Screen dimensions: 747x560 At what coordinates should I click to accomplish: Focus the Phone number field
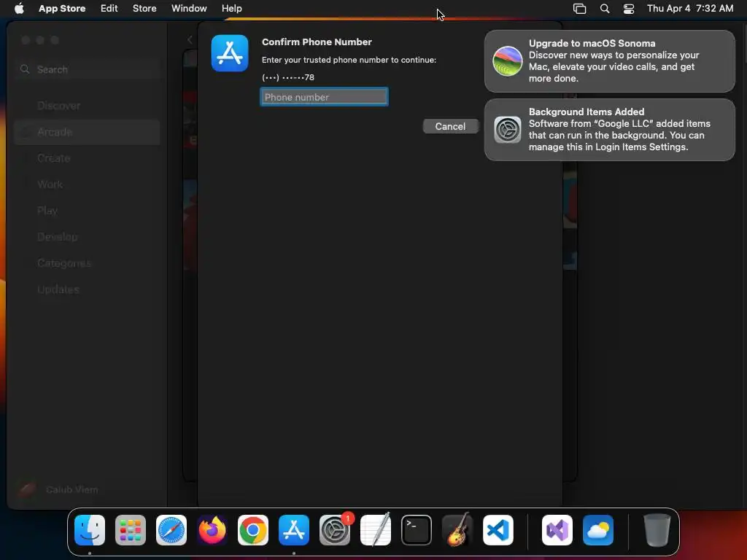[324, 97]
